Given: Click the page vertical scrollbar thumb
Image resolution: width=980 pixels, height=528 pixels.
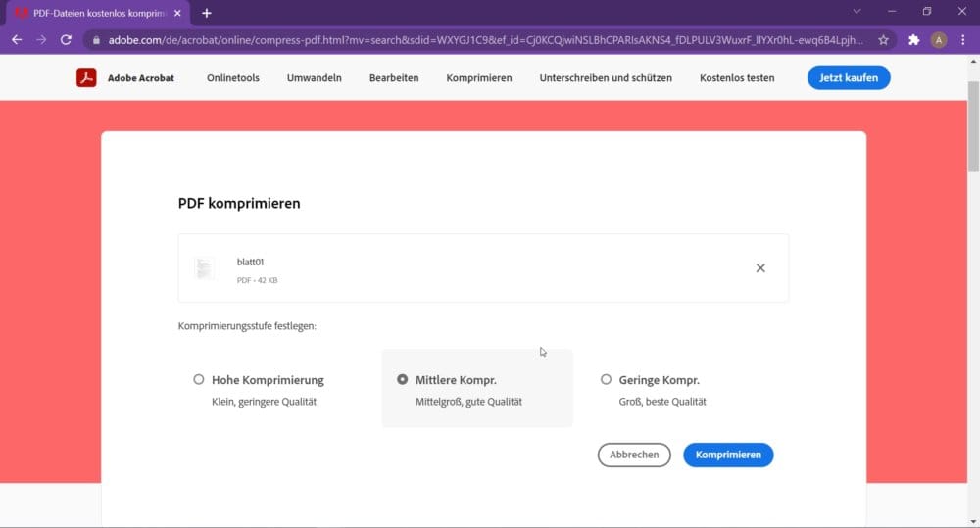Looking at the screenshot, I should coord(973,125).
